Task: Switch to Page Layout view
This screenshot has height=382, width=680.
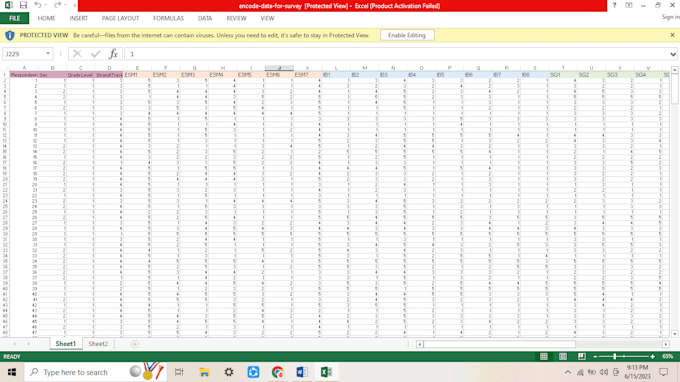Action: tap(562, 356)
